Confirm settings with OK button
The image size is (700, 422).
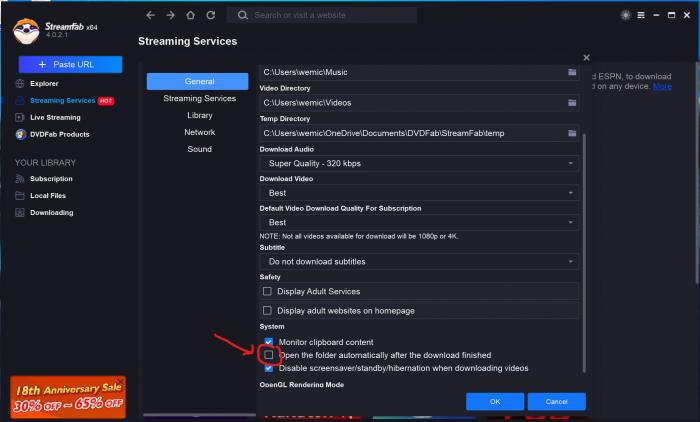tap(495, 401)
